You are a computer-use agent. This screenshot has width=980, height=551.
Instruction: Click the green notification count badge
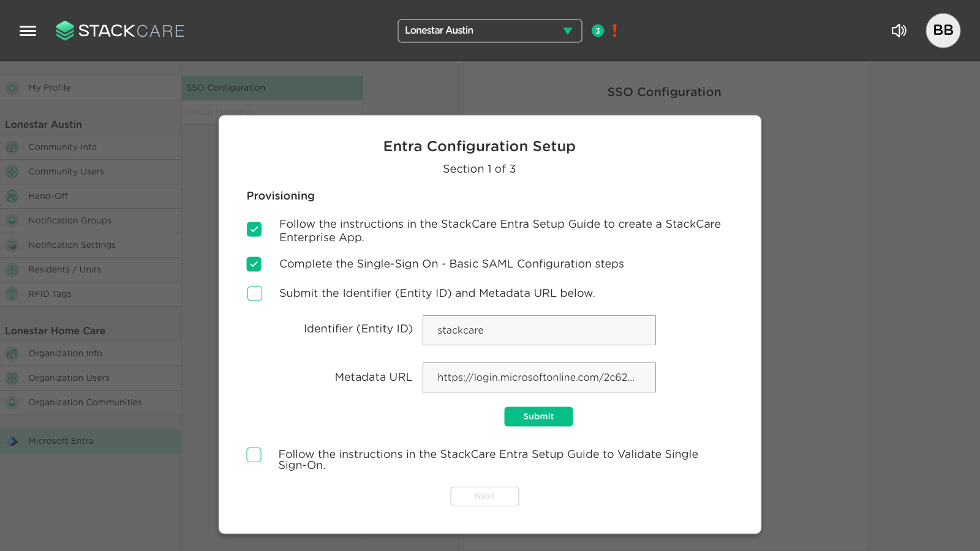[598, 31]
